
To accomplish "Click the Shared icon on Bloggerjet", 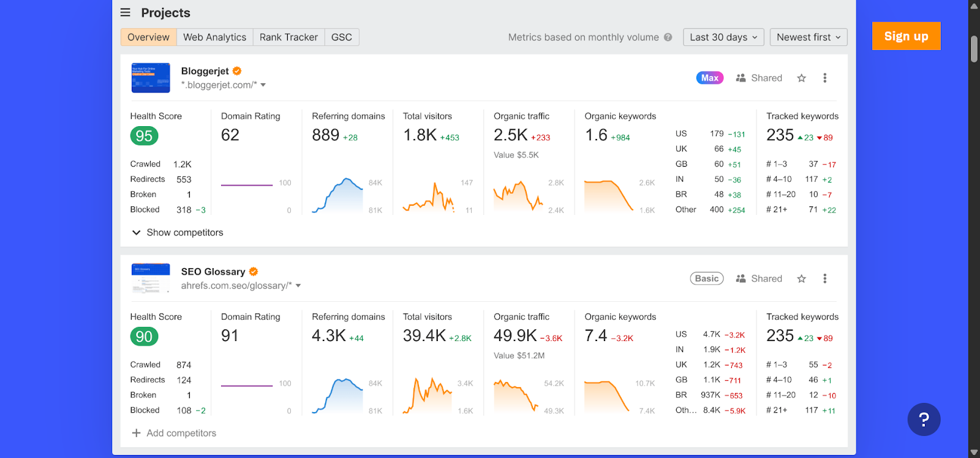I will tap(741, 78).
